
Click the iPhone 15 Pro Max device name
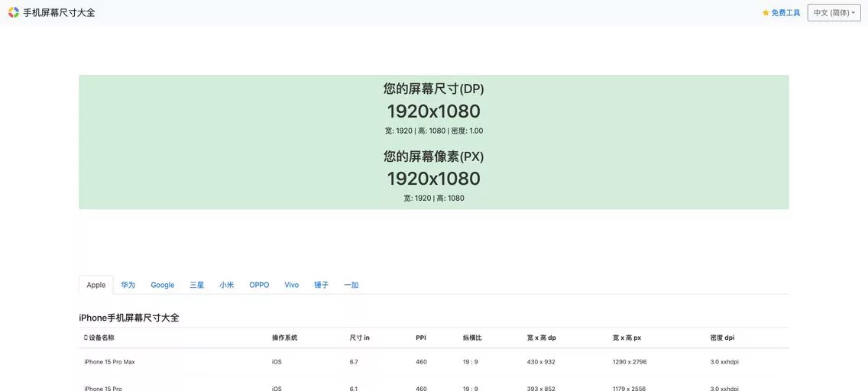[109, 362]
